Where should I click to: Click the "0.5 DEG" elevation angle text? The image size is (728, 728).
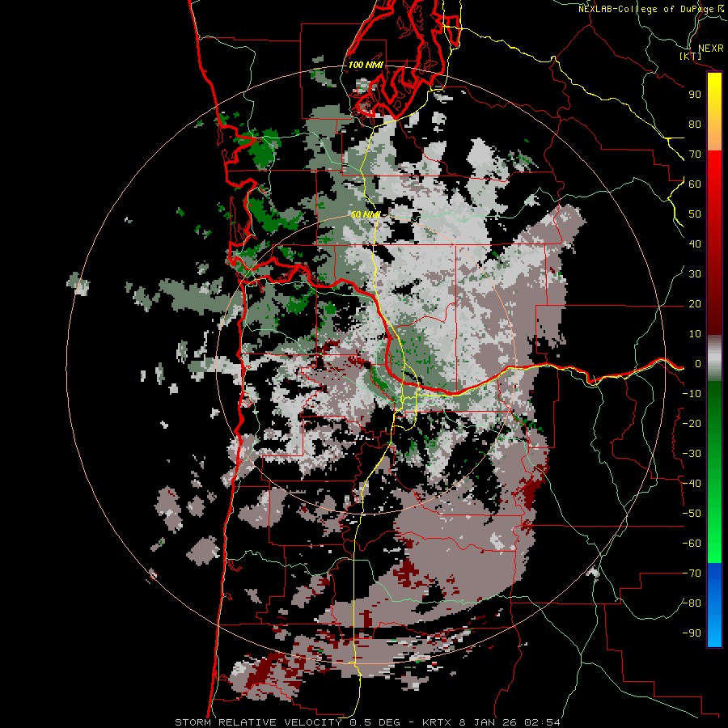click(x=374, y=722)
